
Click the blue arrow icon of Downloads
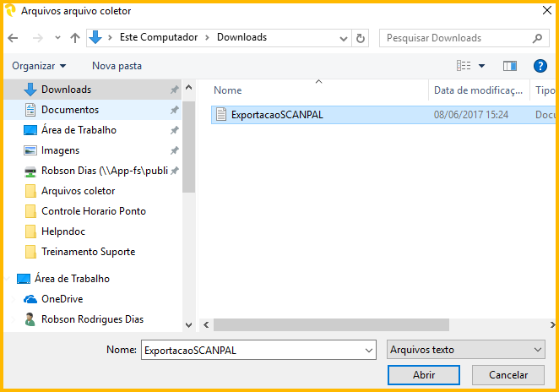[x=30, y=90]
